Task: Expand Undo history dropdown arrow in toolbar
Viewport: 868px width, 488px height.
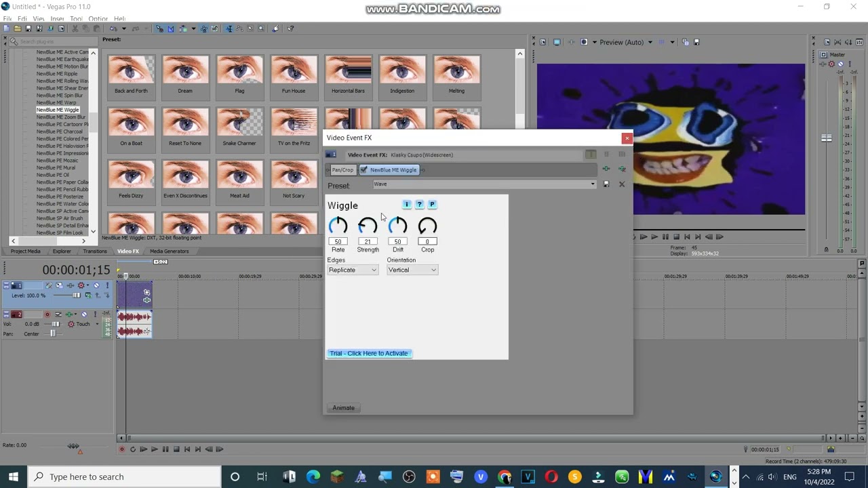Action: coord(124,28)
